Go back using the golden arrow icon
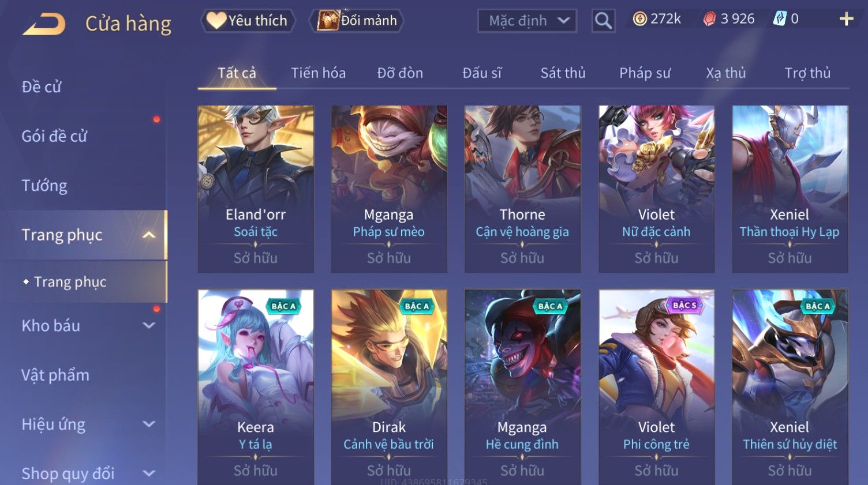 [x=44, y=24]
